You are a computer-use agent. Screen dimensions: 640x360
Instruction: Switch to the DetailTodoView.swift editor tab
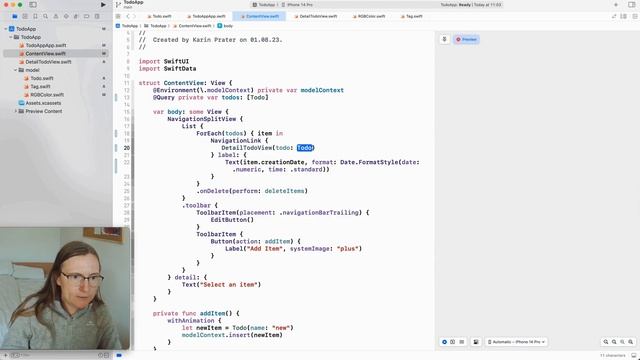(316, 16)
